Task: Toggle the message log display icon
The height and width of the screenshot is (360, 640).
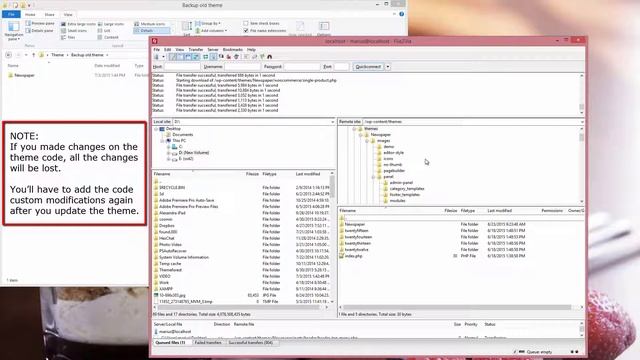Action: click(x=173, y=57)
